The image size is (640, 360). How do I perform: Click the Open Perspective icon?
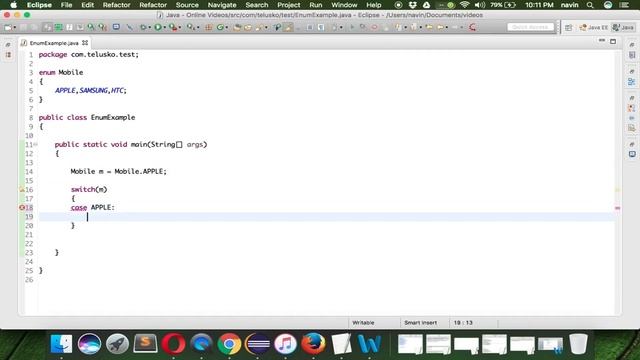(569, 27)
